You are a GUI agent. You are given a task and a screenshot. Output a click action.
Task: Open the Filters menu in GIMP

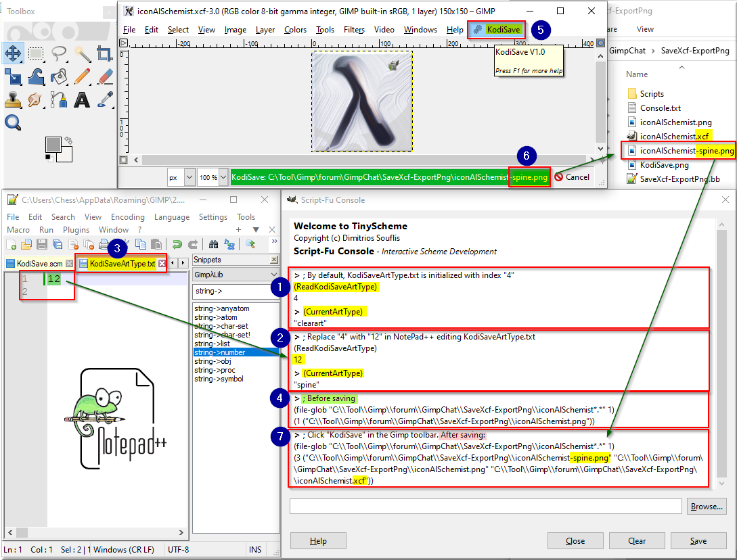tap(354, 30)
